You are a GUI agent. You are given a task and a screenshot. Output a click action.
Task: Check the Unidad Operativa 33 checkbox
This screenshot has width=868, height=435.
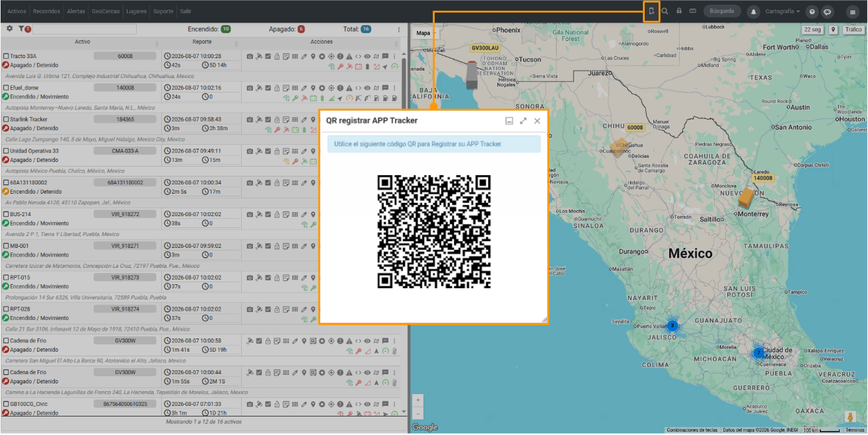6,151
